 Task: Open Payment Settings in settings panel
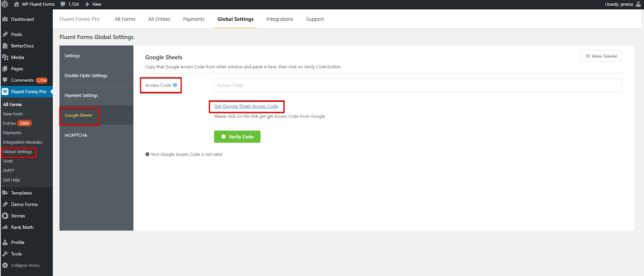[x=97, y=95]
